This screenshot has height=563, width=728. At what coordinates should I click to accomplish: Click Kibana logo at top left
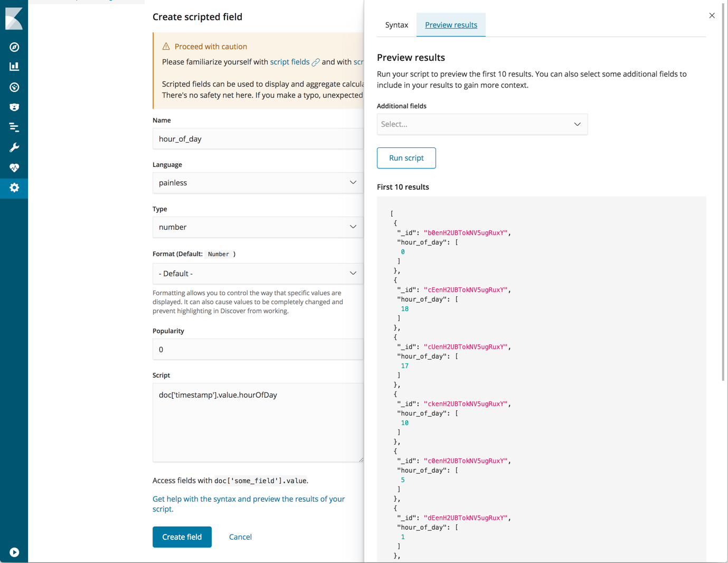click(14, 18)
